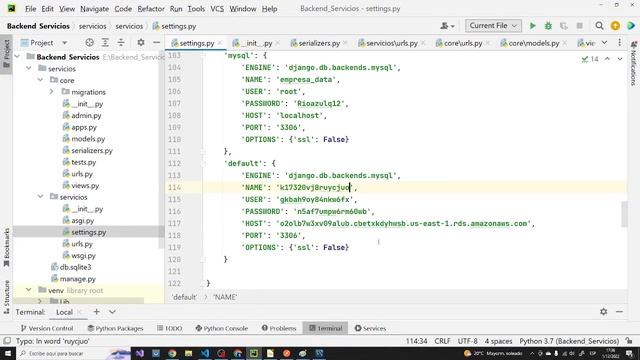Hide the Terminal panel with the minus icon
This screenshot has height=360, width=640.
tap(619, 312)
